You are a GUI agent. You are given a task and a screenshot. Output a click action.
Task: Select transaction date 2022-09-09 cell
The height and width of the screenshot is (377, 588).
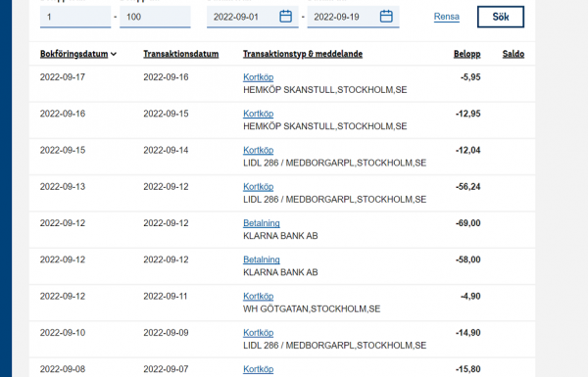(166, 333)
